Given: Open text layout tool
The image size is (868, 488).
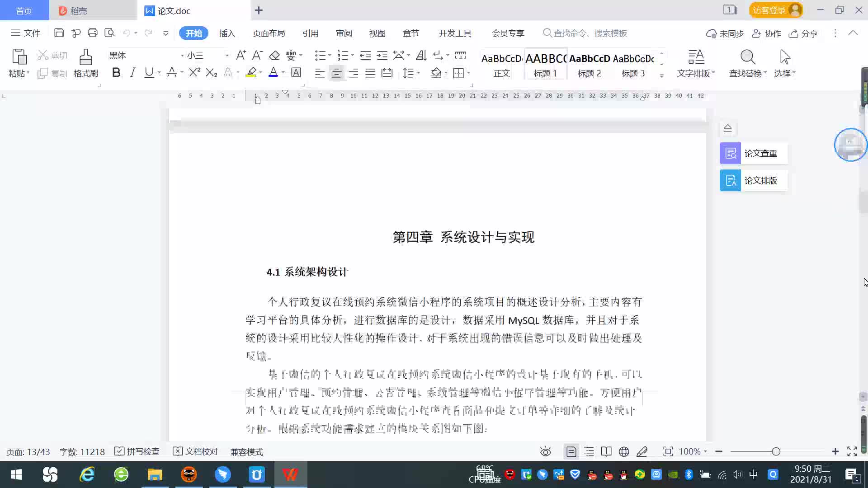Looking at the screenshot, I should 696,63.
